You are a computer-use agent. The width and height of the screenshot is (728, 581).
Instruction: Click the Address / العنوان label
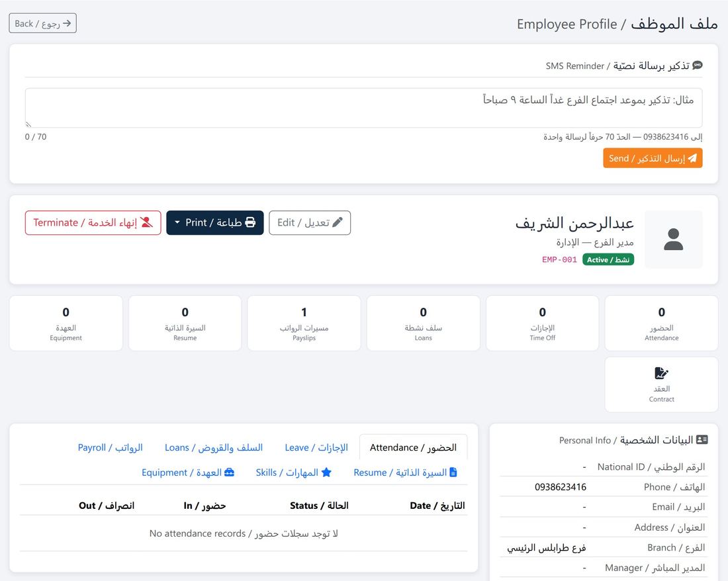point(670,527)
